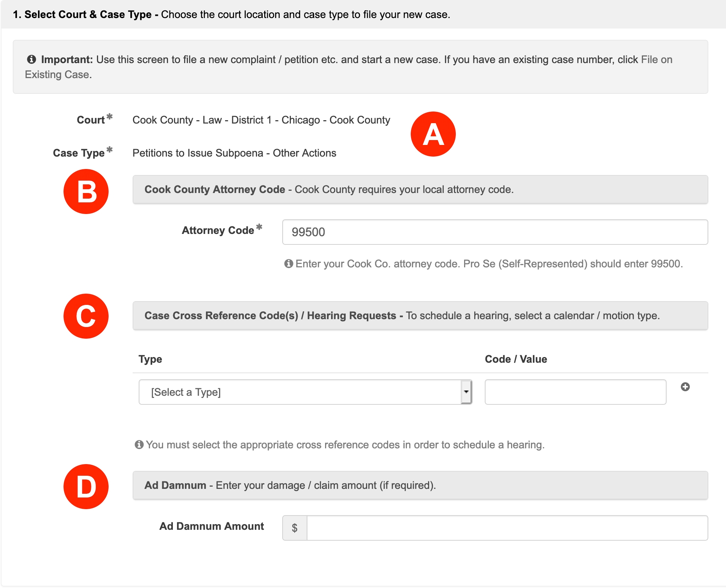Click the plus icon to add a cross reference
726x588 pixels.
(685, 387)
